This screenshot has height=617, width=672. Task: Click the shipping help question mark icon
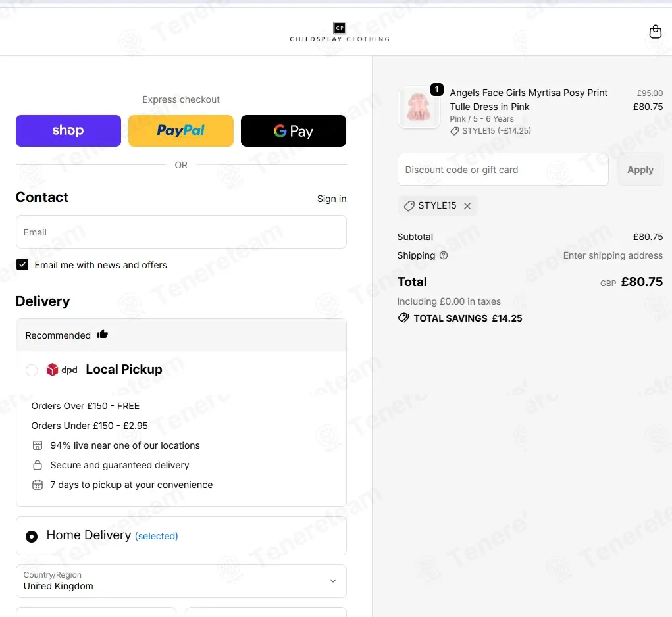[x=444, y=255]
